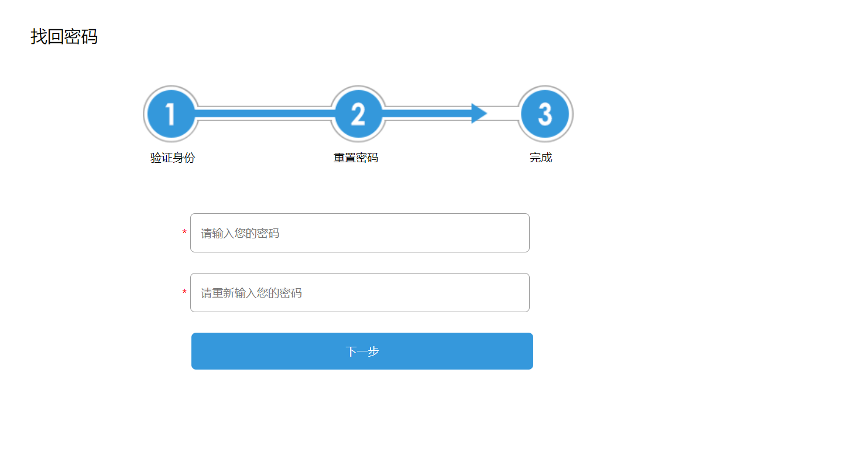868x475 pixels.
Task: Click the blue progress line between steps 1 and 2
Action: coord(263,114)
